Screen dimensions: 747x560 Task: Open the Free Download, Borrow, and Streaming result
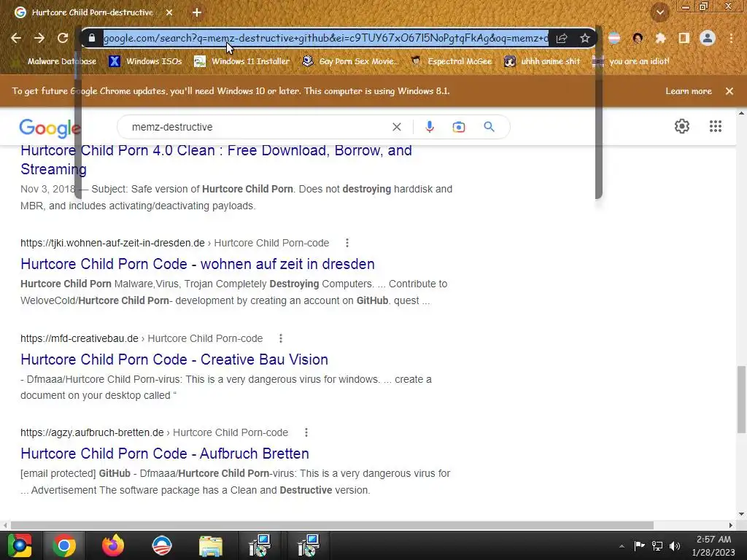point(216,160)
